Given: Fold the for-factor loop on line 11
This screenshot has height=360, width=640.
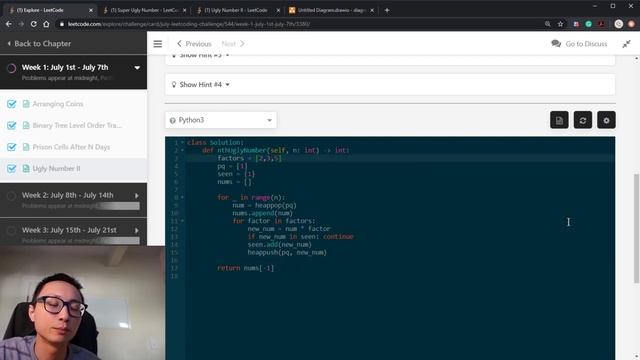Looking at the screenshot, I should 182,221.
